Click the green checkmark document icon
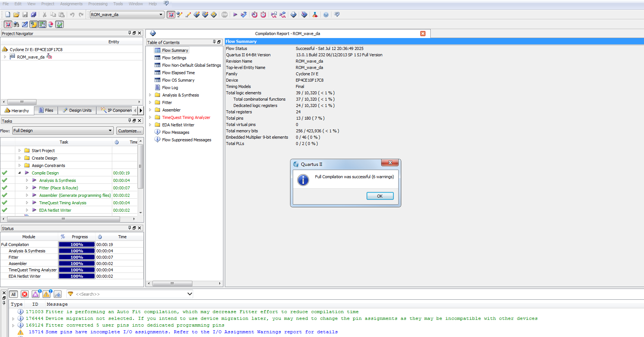 pos(59,24)
